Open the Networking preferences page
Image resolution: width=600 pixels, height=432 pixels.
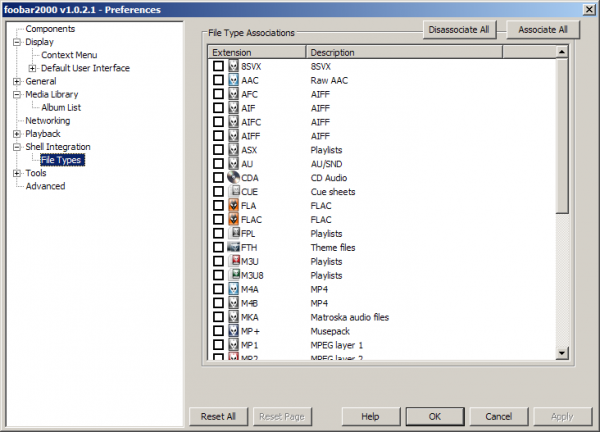47,120
